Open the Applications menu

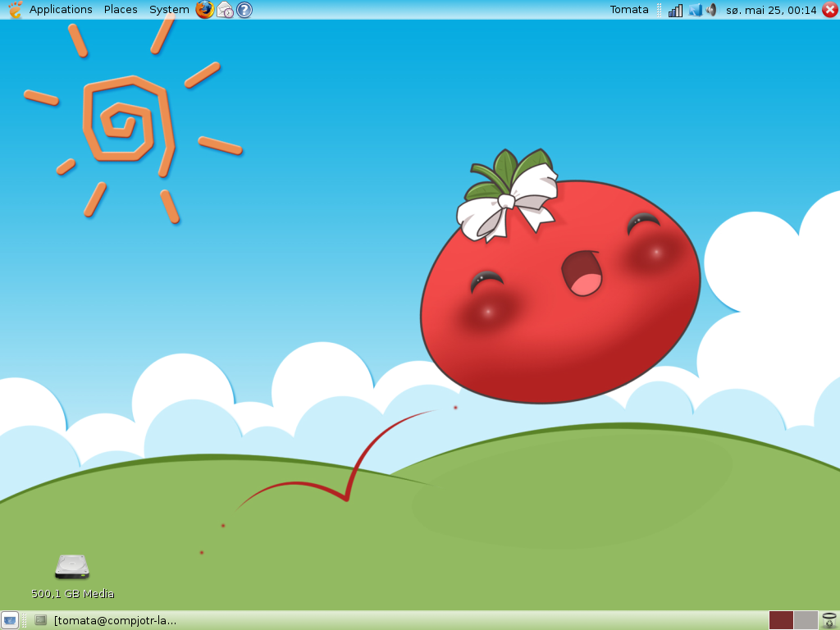click(x=61, y=10)
